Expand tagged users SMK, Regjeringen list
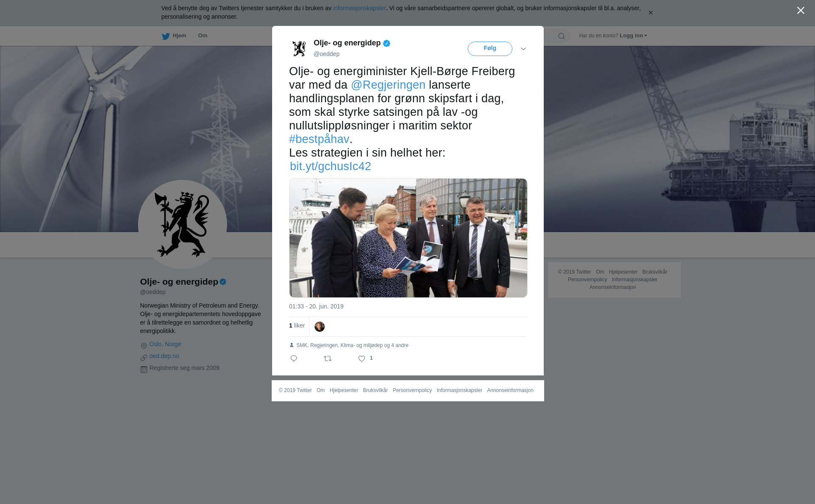Screen dimensions: 815x504 [352, 345]
